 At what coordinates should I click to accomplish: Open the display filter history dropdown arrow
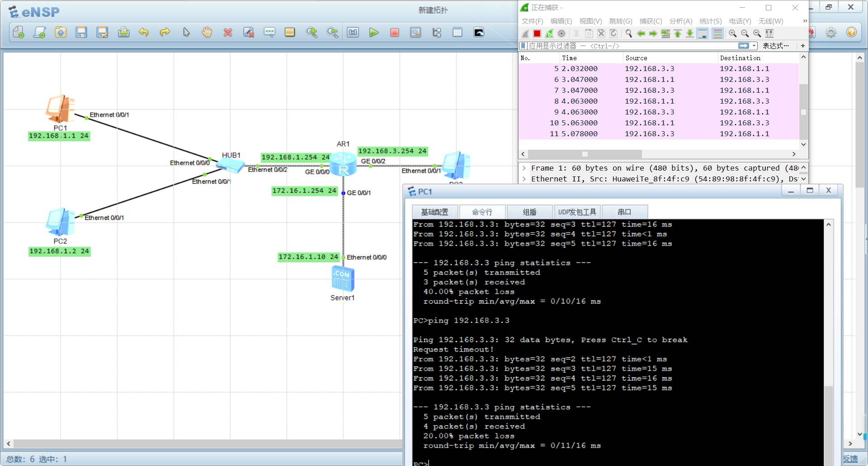pyautogui.click(x=754, y=46)
